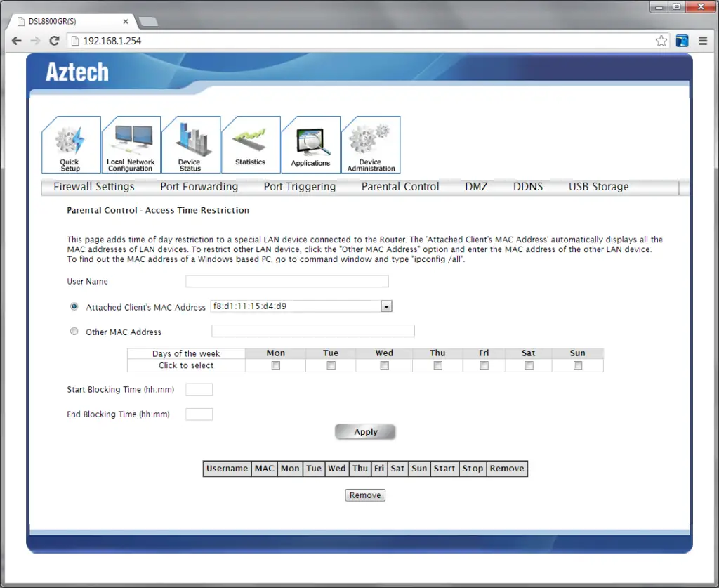Viewport: 719px width, 588px height.
Task: Click the Stop column header
Action: pyautogui.click(x=473, y=469)
